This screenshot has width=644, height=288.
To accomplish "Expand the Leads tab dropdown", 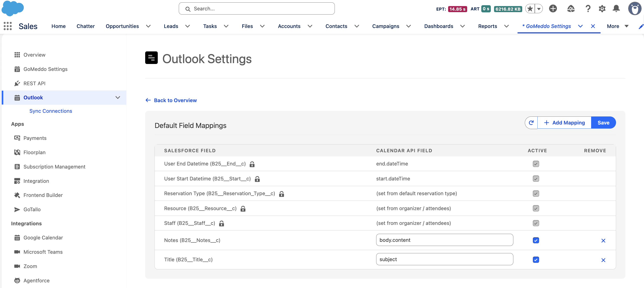I will 187,26.
